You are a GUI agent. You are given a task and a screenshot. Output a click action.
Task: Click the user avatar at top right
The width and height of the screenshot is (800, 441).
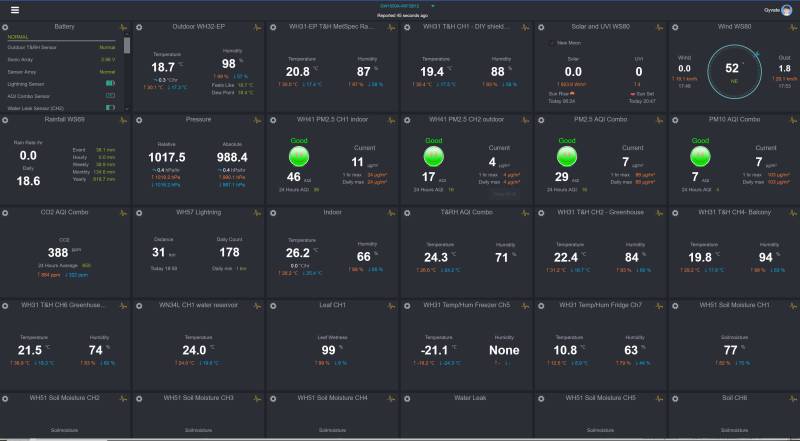(787, 10)
